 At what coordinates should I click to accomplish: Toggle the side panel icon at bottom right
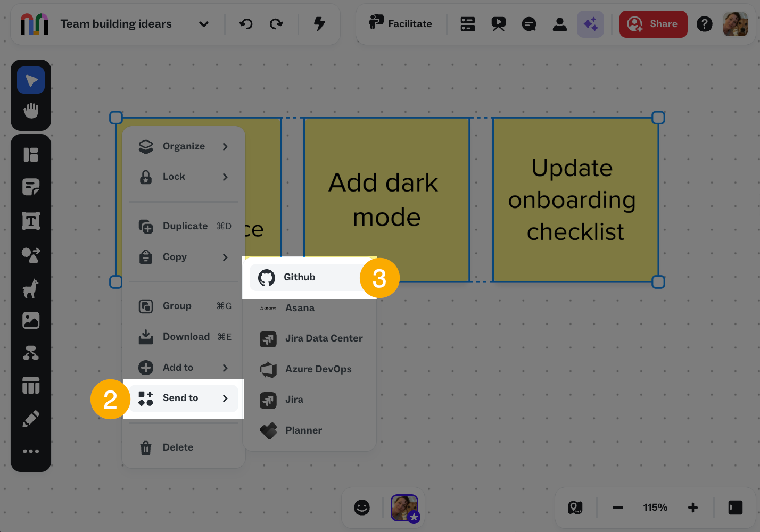coord(736,508)
